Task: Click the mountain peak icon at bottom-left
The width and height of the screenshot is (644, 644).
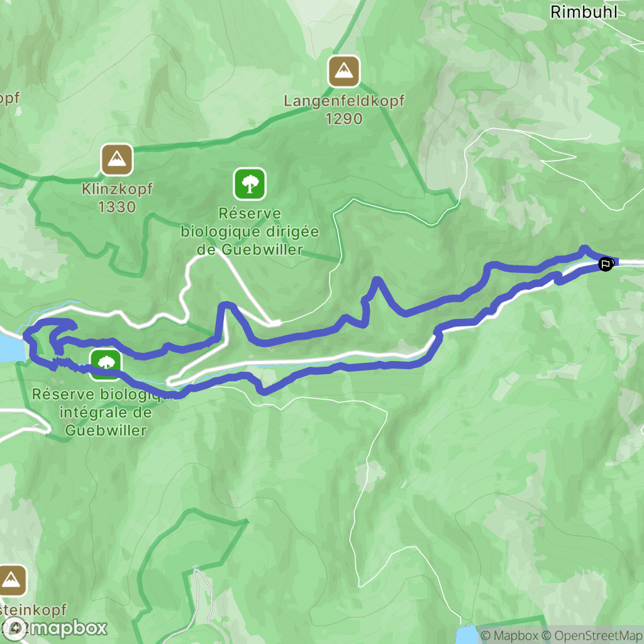Action: [x=11, y=580]
